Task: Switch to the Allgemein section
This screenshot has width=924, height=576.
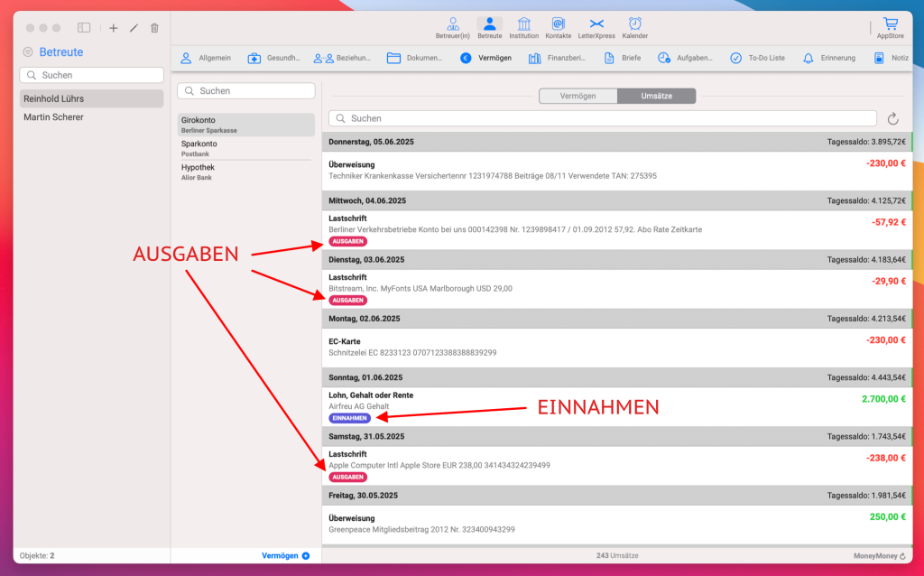Action: [x=206, y=59]
